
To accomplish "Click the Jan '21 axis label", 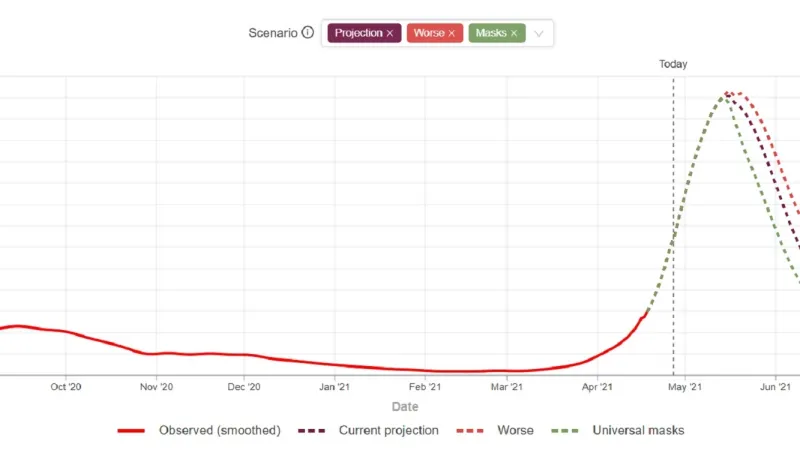I will pos(334,386).
